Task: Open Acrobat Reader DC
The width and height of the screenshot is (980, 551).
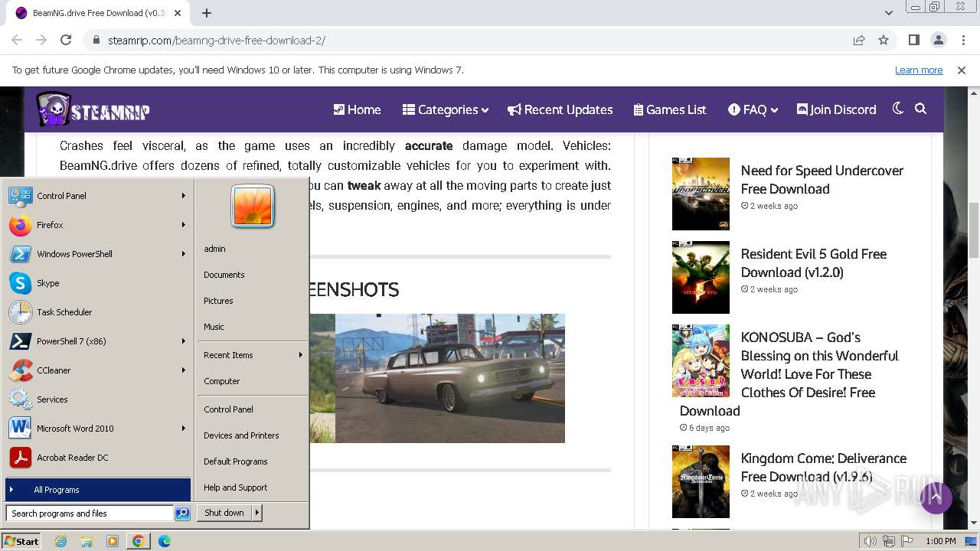Action: pos(20,458)
